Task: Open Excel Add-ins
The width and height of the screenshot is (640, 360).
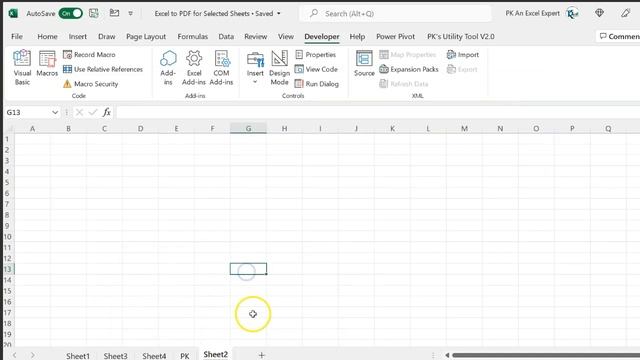Action: click(194, 68)
